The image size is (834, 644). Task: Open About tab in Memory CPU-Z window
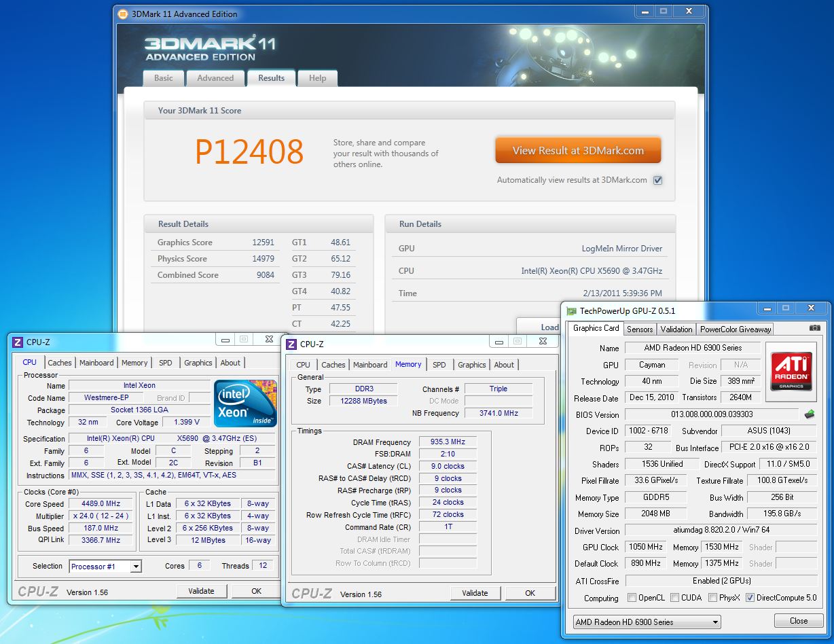point(504,365)
